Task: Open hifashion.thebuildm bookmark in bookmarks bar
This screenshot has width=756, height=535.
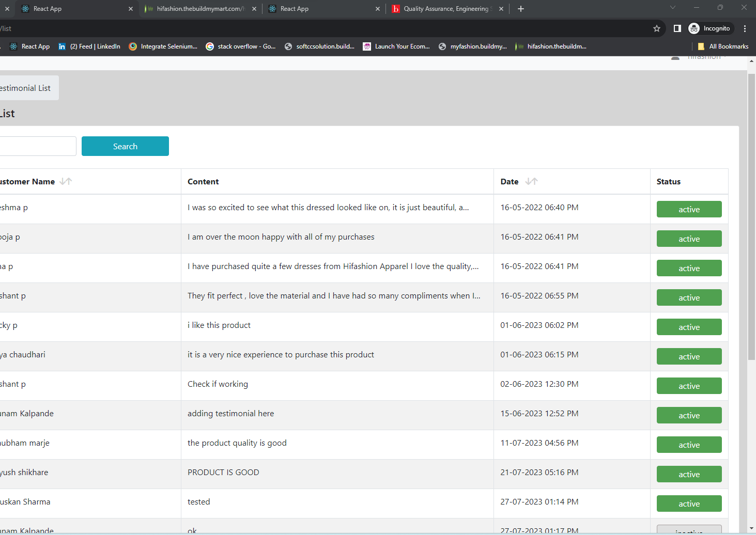Action: [x=551, y=46]
